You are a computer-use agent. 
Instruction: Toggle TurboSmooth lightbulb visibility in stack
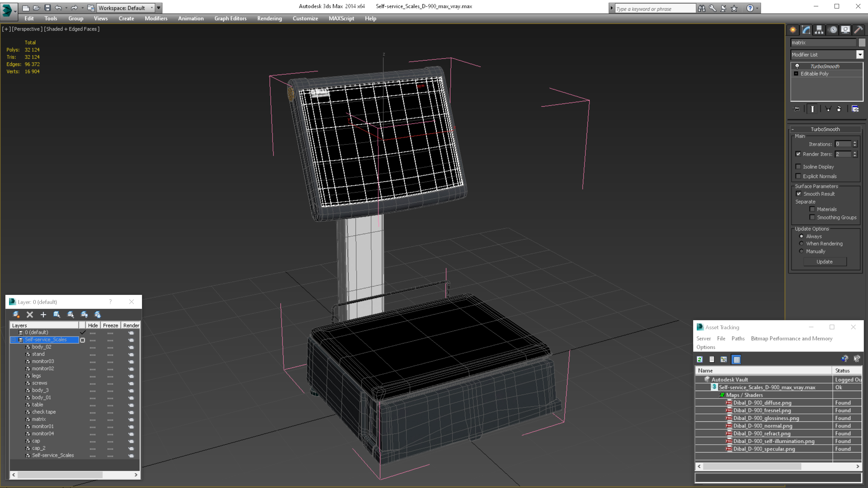click(x=797, y=66)
